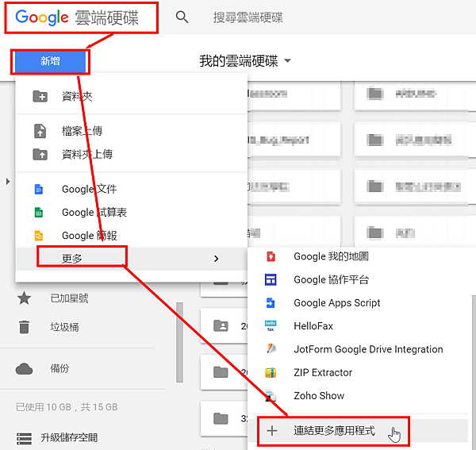The width and height of the screenshot is (476, 450).
Task: Click the HelloFax app icon
Action: click(271, 326)
